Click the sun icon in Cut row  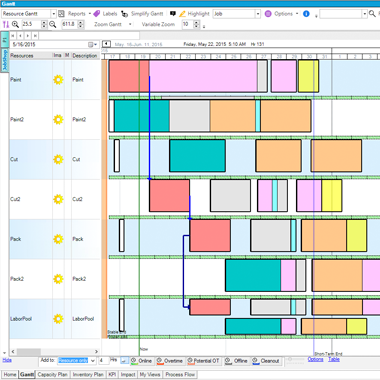coord(58,159)
